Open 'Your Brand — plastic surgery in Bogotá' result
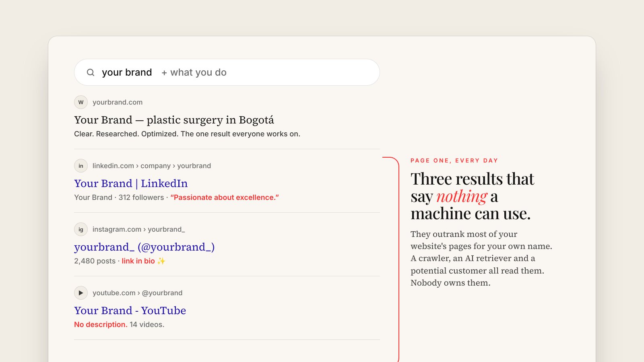The height and width of the screenshot is (362, 644). pos(174,120)
